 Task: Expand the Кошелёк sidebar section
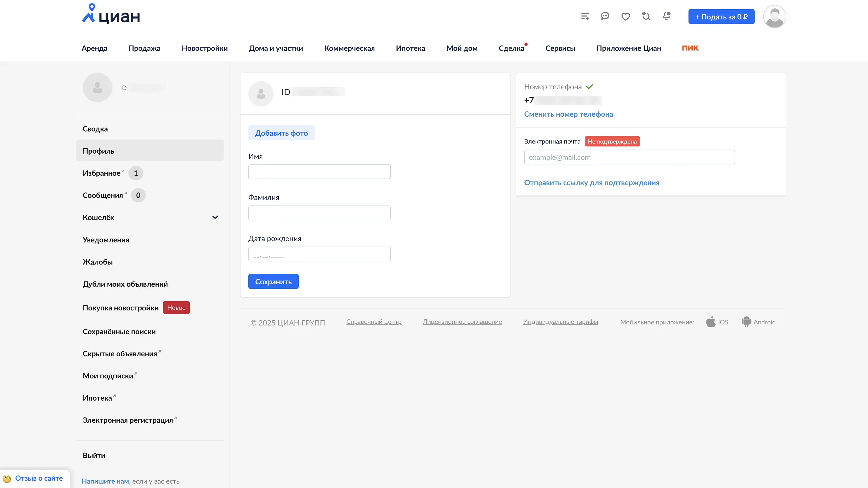[x=215, y=218]
